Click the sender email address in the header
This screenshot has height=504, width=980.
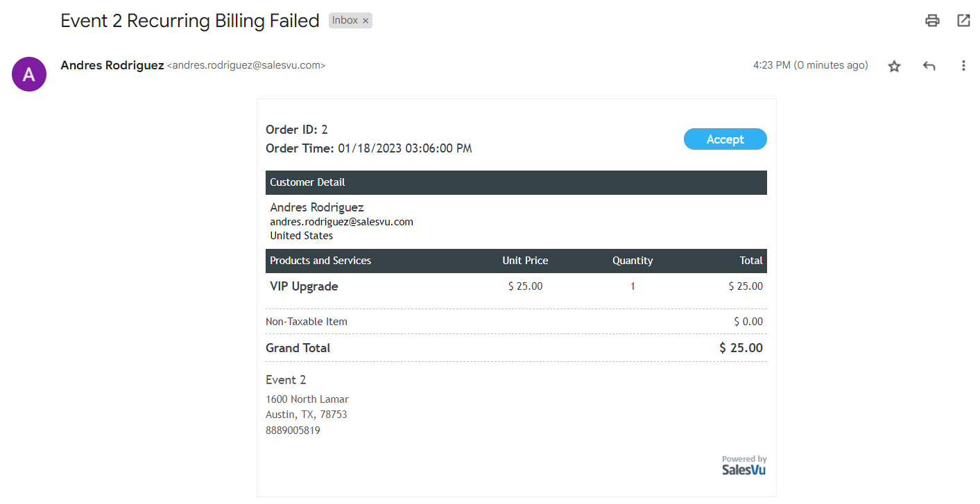coord(246,66)
